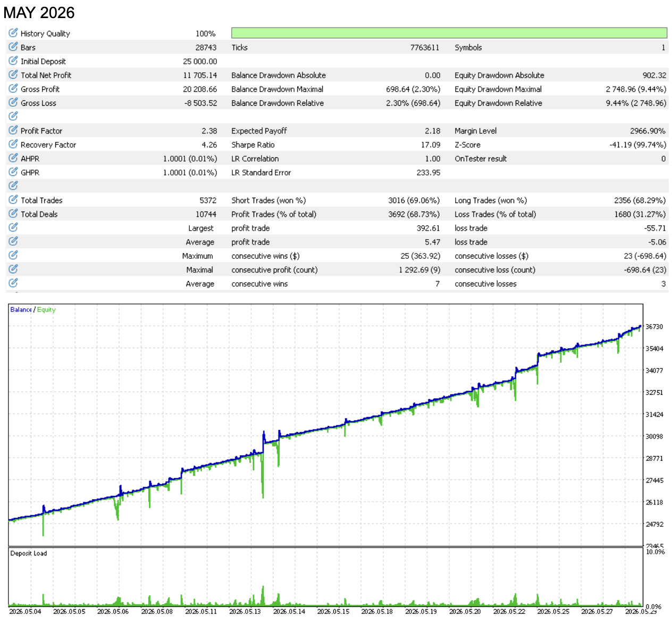Click the Sharpe Ratio value 17.09
Screen dimensions: 672x624
pyautogui.click(x=431, y=145)
